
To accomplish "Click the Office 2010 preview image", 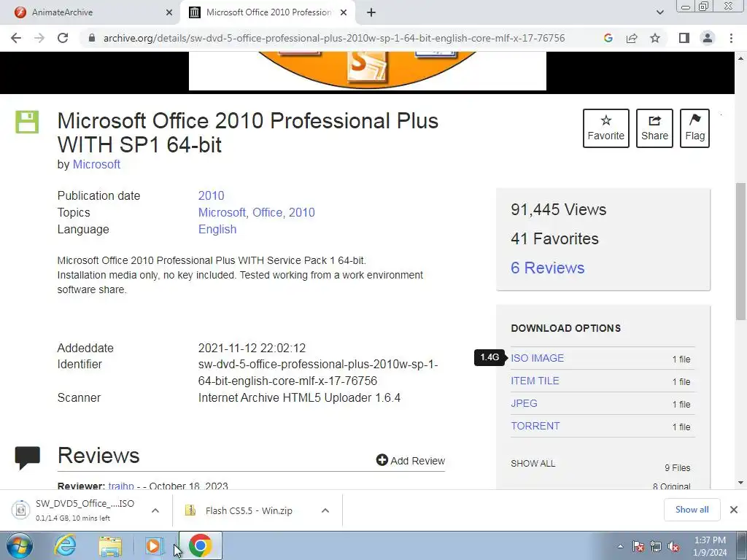I will coord(368,71).
